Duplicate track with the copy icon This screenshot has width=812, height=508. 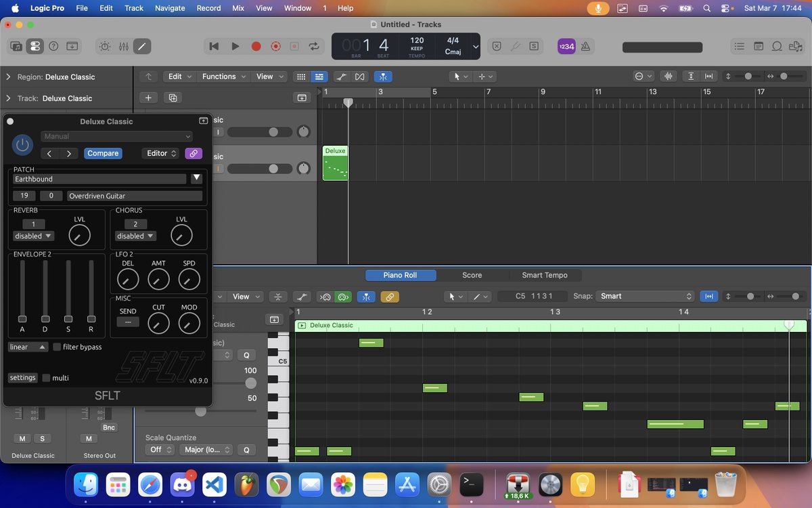173,98
